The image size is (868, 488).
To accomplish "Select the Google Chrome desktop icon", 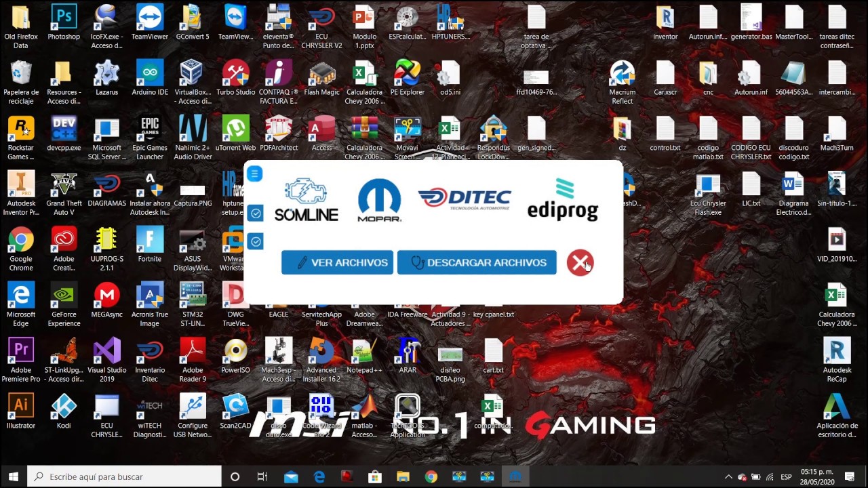I will [21, 249].
